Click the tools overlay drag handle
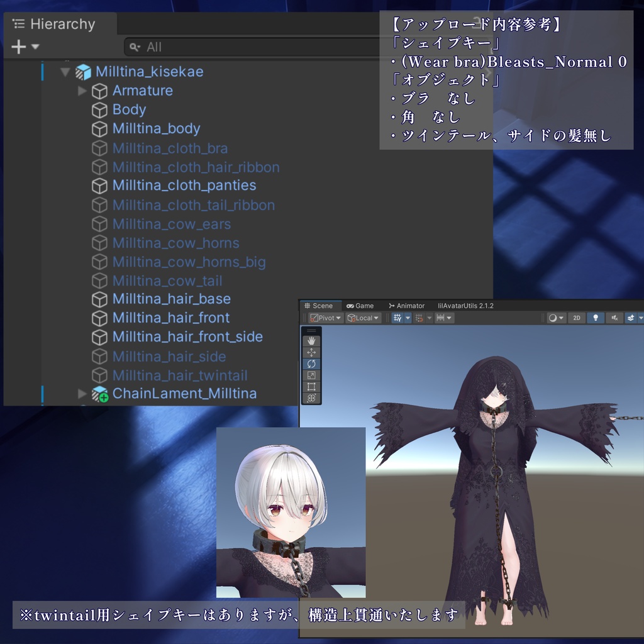Viewport: 644px width, 644px height. [x=311, y=331]
